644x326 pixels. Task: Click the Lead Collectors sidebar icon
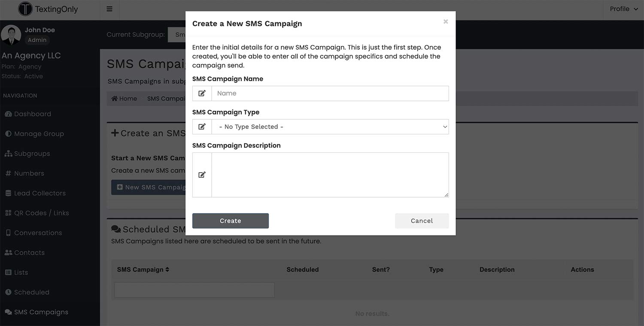(x=8, y=192)
